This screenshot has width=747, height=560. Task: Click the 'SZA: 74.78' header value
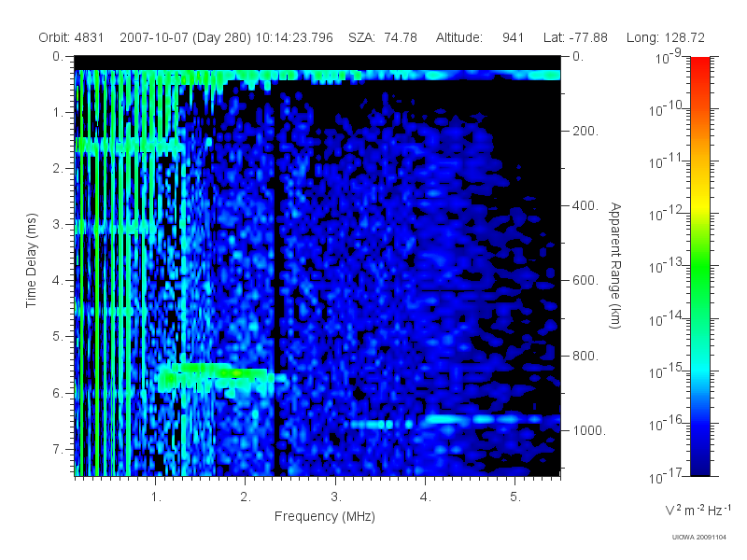(x=383, y=37)
